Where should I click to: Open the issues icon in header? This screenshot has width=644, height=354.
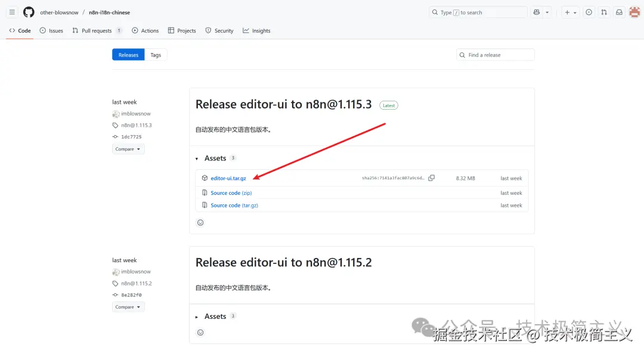(x=589, y=13)
